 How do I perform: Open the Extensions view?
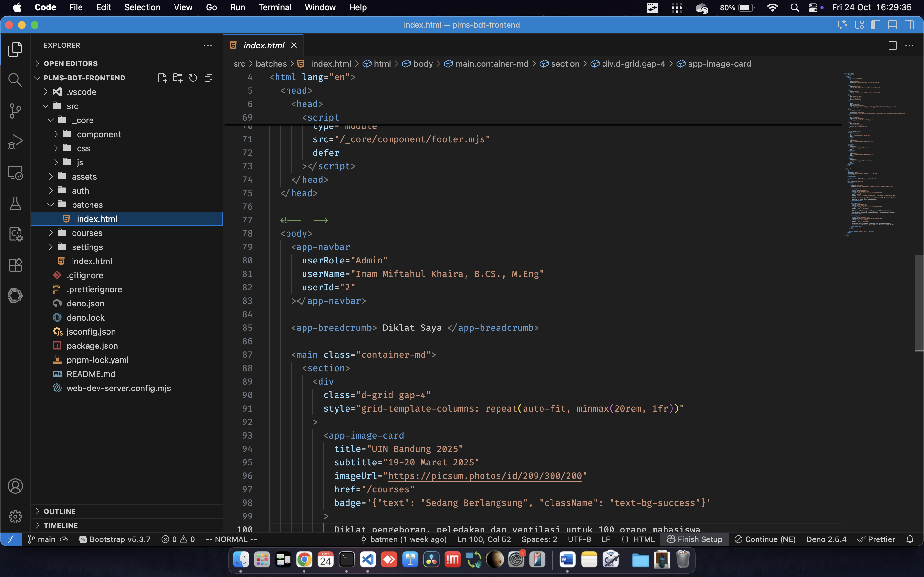click(x=15, y=265)
